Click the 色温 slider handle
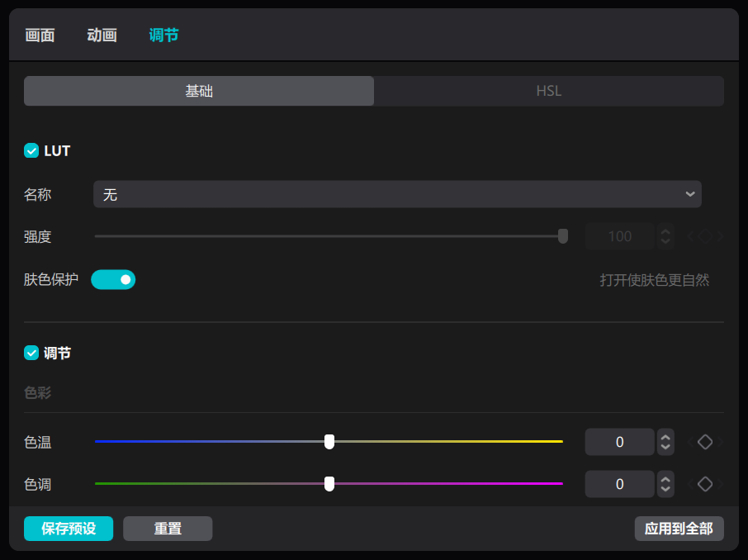The height and width of the screenshot is (560, 748). point(329,442)
